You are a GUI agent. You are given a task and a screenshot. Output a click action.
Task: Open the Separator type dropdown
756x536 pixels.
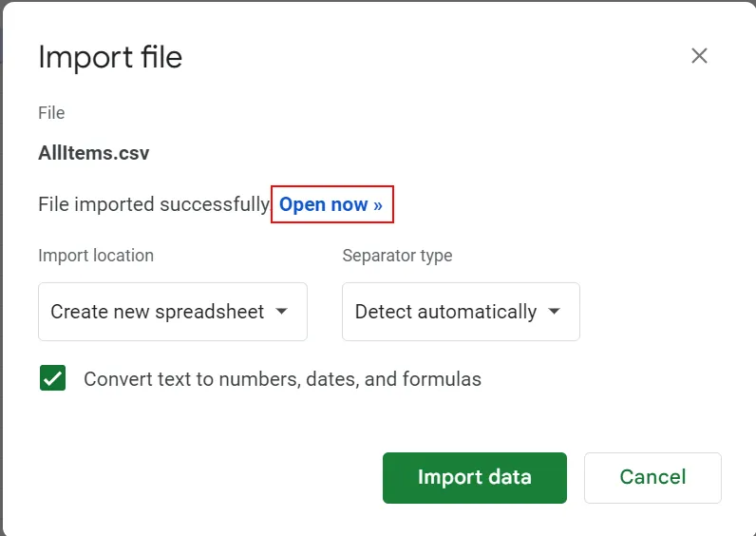pyautogui.click(x=460, y=312)
